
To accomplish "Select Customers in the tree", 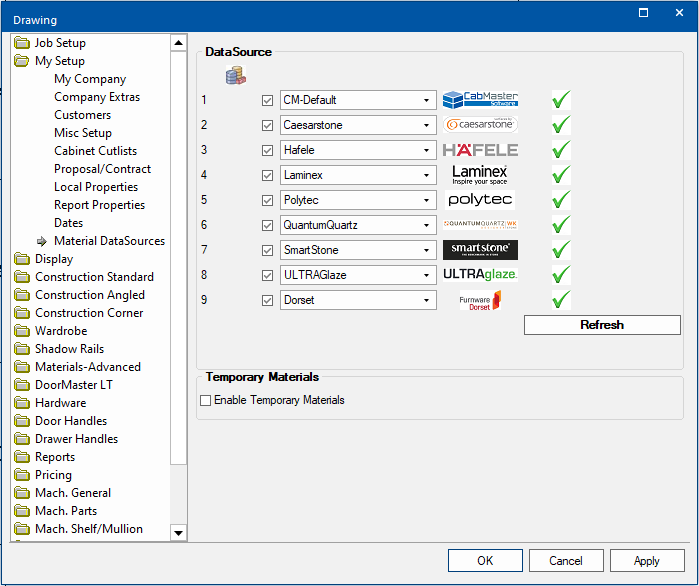I will pyautogui.click(x=82, y=115).
